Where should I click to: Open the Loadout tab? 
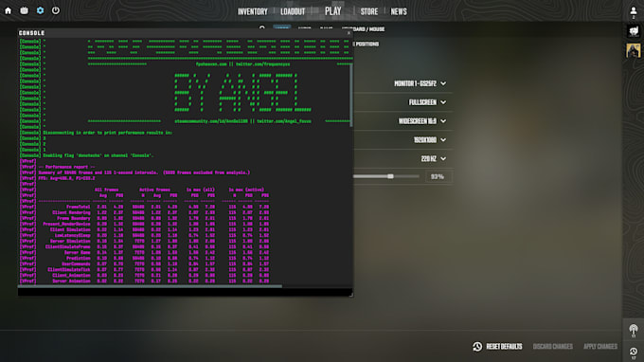(x=293, y=11)
